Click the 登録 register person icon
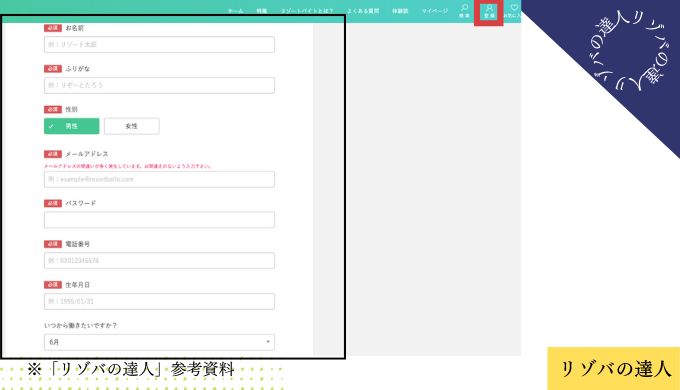Image resolution: width=680 pixels, height=390 pixels. [489, 11]
